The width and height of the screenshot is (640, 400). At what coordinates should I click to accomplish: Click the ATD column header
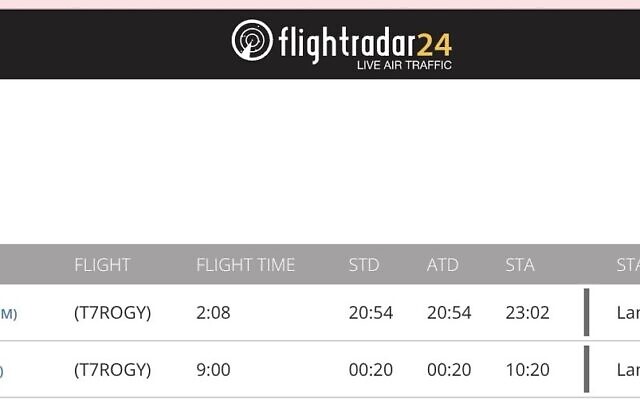point(442,265)
